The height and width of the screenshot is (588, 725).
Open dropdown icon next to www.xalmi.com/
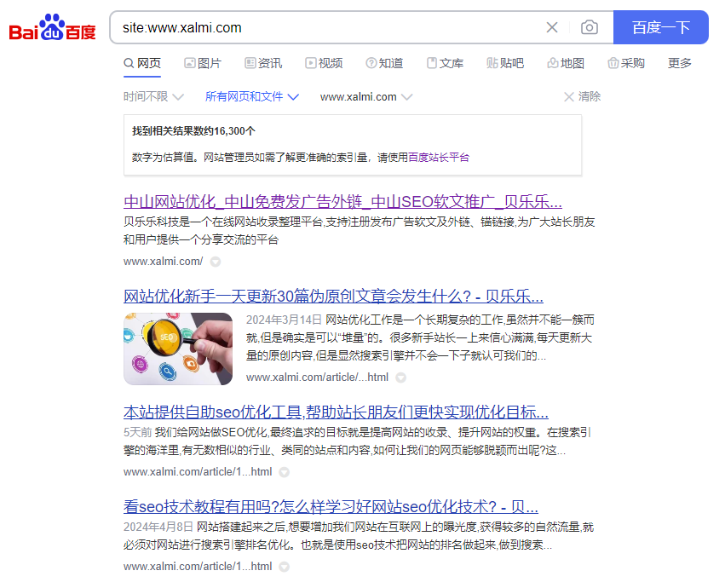216,262
